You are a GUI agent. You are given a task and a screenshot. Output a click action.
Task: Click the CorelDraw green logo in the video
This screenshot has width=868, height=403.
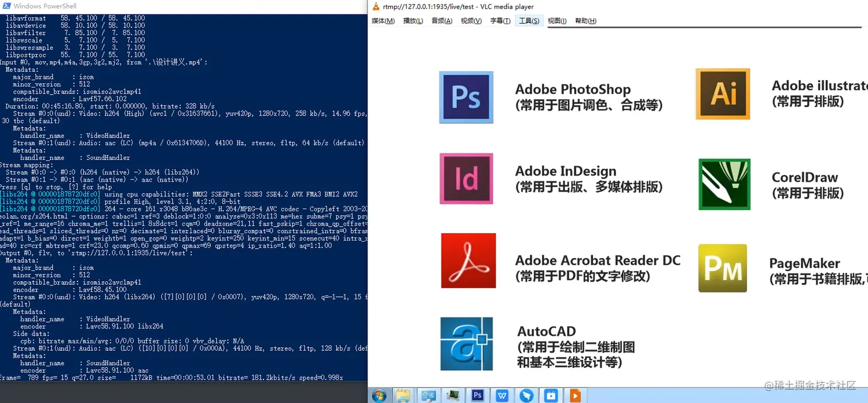pos(724,184)
